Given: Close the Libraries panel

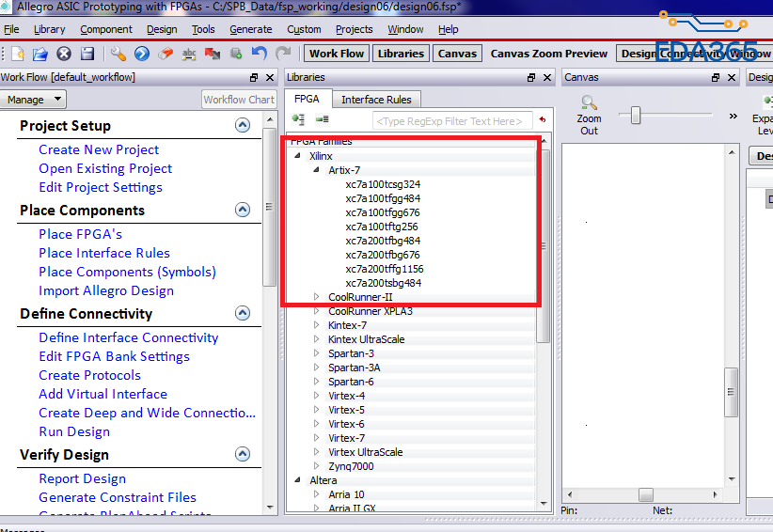Looking at the screenshot, I should tap(547, 77).
